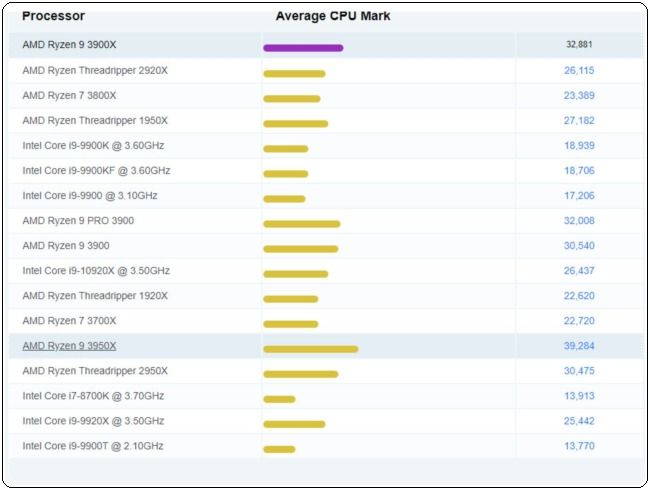Click the 13,913 score value

click(x=579, y=396)
